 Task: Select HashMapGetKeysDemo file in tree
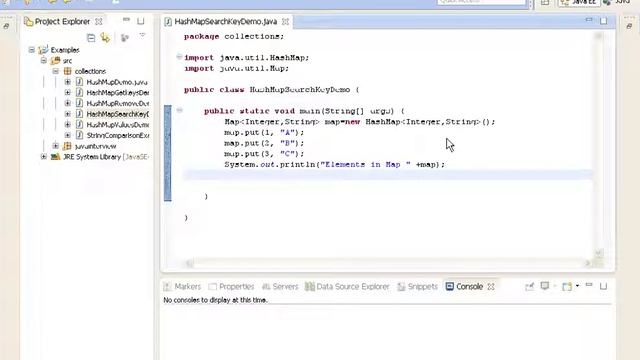pos(118,93)
